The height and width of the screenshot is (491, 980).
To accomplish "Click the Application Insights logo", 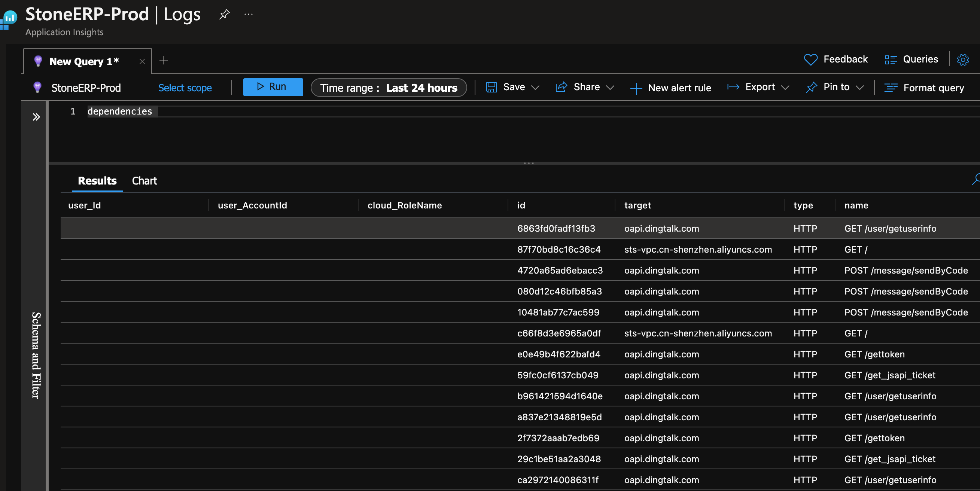I will [x=9, y=18].
